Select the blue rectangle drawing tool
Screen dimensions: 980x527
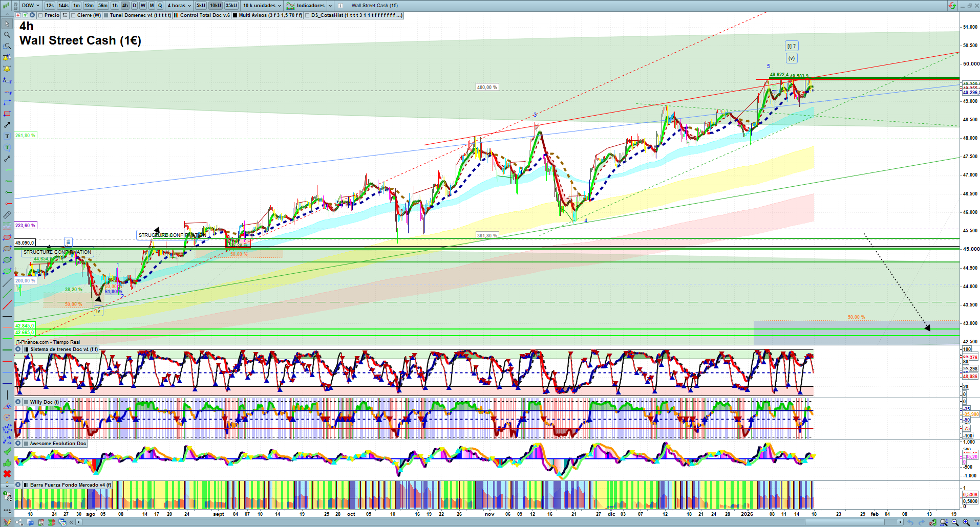[x=7, y=102]
